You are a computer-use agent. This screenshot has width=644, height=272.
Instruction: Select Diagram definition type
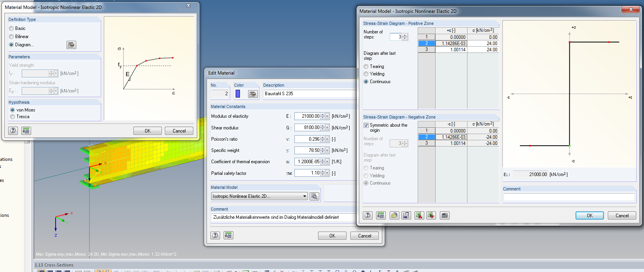[x=11, y=45]
